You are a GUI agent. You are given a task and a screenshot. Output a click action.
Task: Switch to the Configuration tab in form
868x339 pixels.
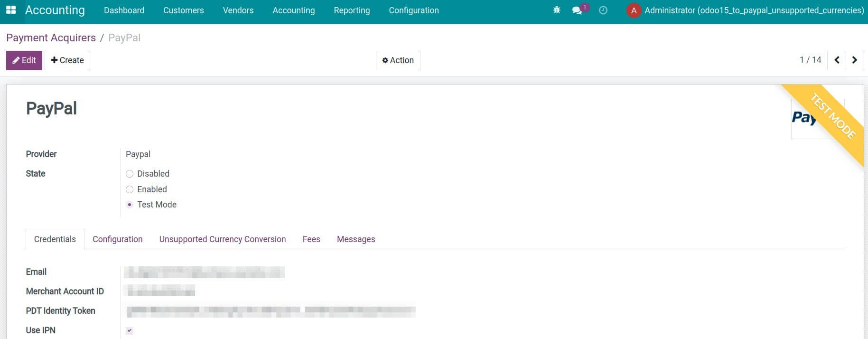(118, 239)
